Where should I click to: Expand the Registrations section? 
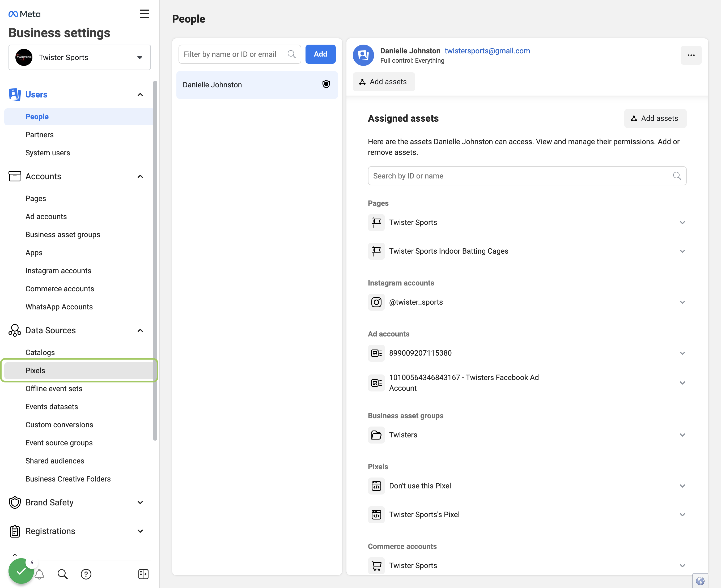140,531
